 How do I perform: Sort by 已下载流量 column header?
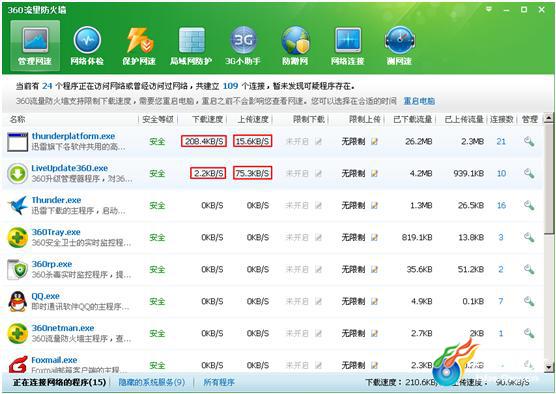tap(412, 120)
